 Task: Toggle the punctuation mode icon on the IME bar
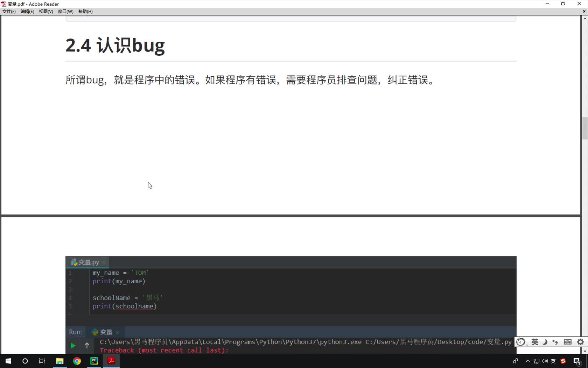point(555,342)
